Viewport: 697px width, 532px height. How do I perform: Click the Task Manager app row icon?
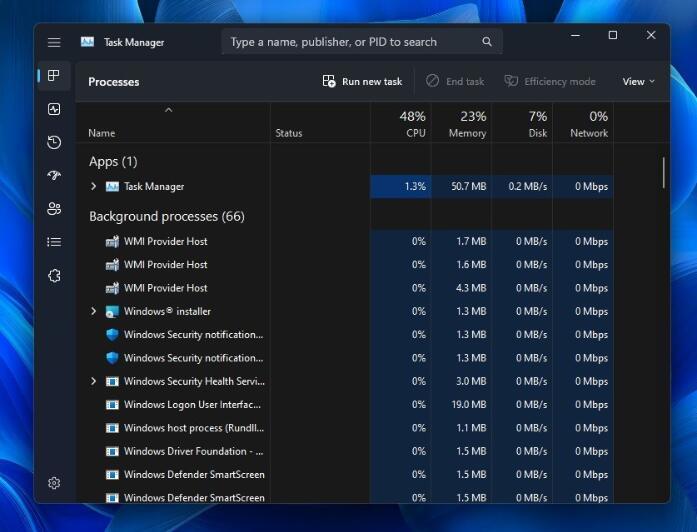pyautogui.click(x=112, y=187)
